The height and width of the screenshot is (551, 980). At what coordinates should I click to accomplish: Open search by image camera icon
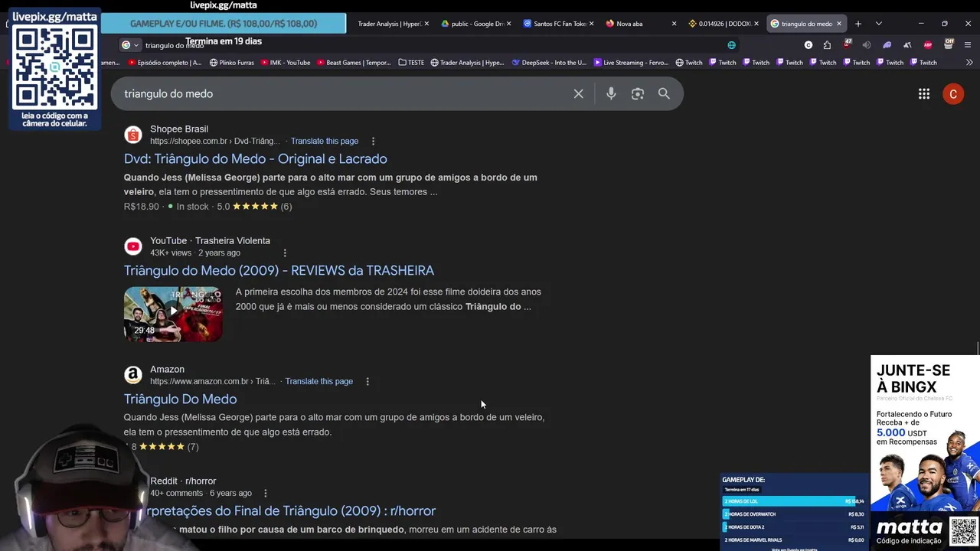(x=638, y=93)
